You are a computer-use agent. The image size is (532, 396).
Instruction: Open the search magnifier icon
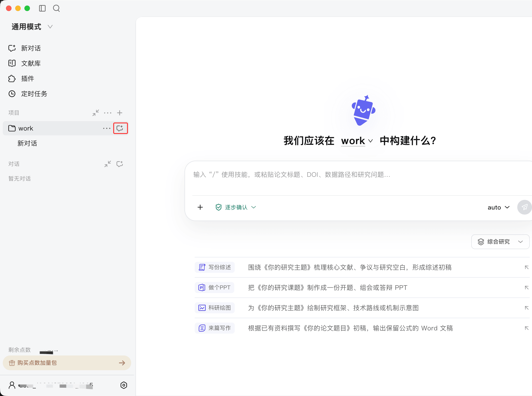(56, 8)
